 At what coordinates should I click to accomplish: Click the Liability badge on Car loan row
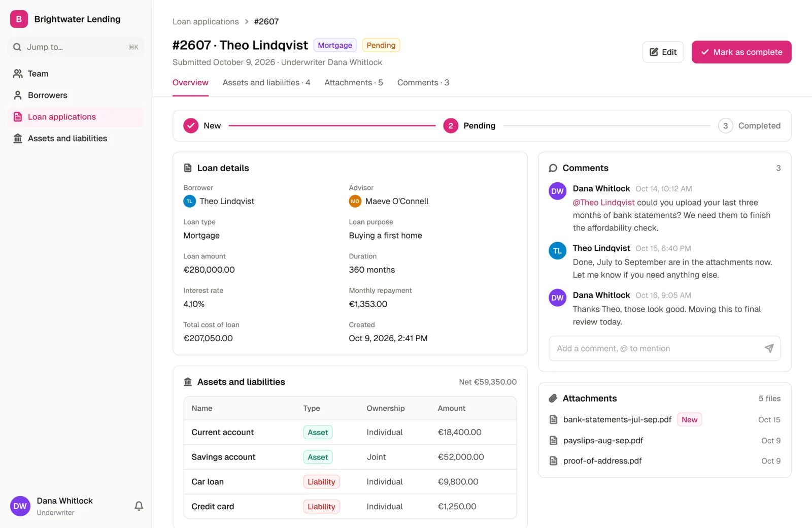[x=321, y=482]
